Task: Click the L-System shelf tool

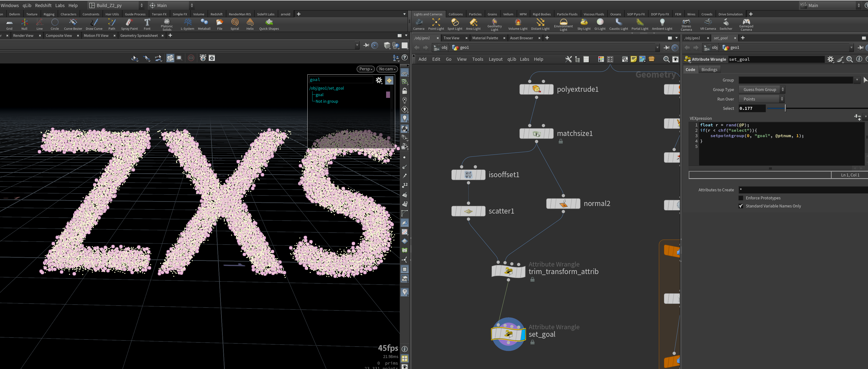Action: [x=187, y=24]
